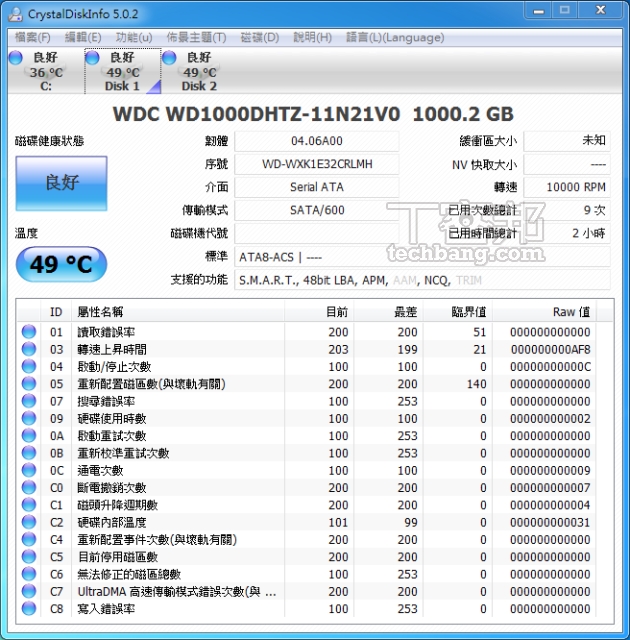Select the 目前停用磁區數 attribute name
630x640 pixels.
[118, 557]
